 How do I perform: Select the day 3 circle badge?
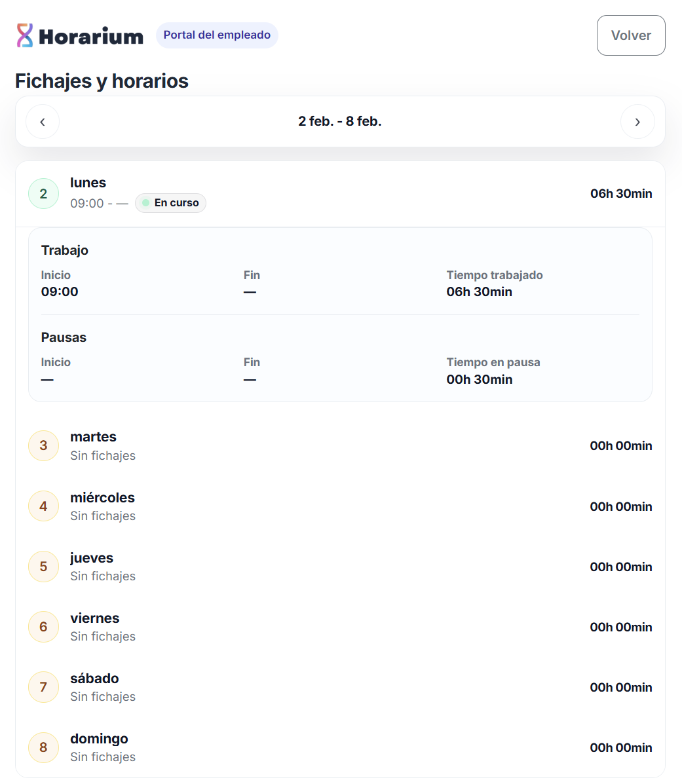[44, 446]
